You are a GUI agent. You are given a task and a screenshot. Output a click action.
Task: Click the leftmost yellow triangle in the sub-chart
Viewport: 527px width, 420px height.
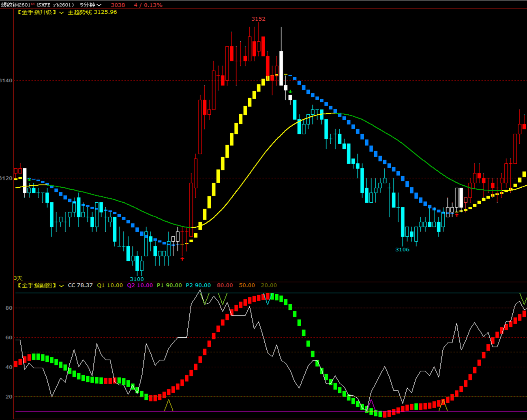(169, 405)
